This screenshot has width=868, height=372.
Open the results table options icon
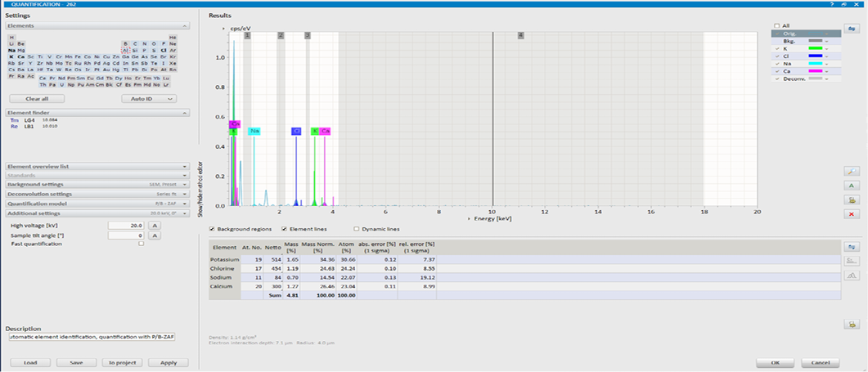850,246
